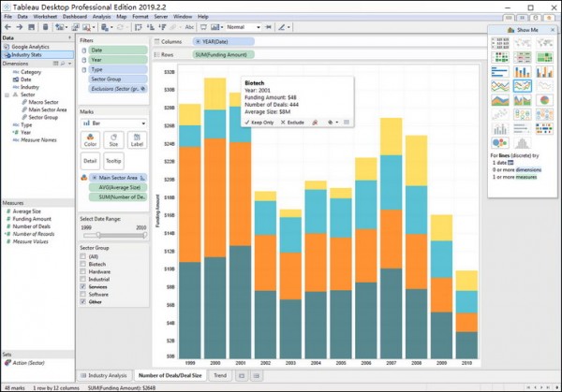Click the Fix Axes pin icon

coord(269,27)
